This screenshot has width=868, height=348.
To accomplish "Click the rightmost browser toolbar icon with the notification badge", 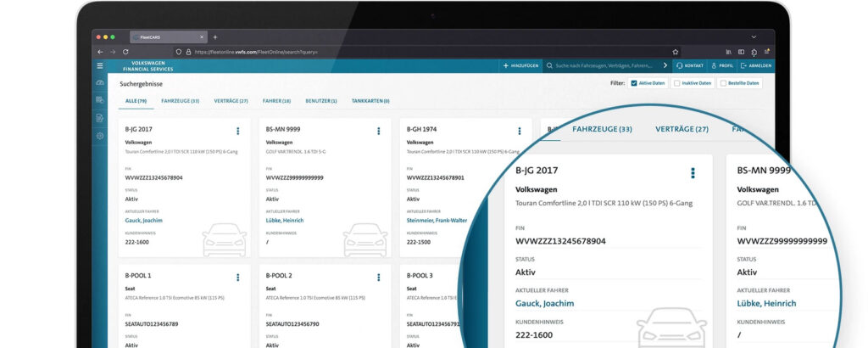I will [x=766, y=52].
